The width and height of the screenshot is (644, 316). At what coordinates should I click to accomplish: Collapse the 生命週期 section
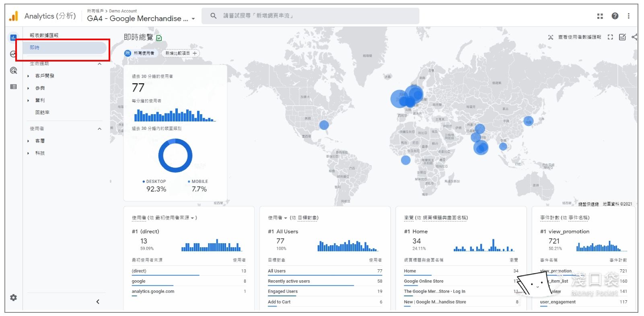pyautogui.click(x=99, y=64)
